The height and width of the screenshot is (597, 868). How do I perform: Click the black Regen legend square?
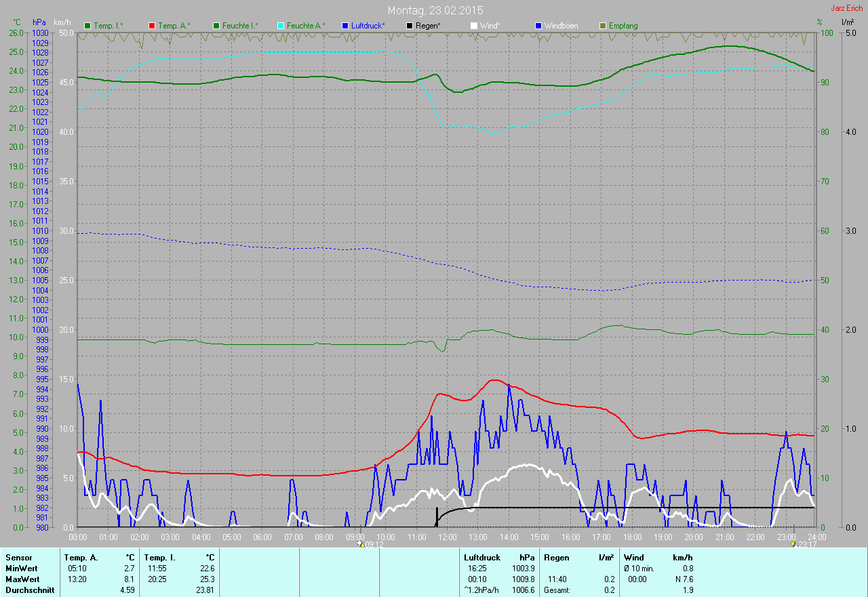point(410,26)
